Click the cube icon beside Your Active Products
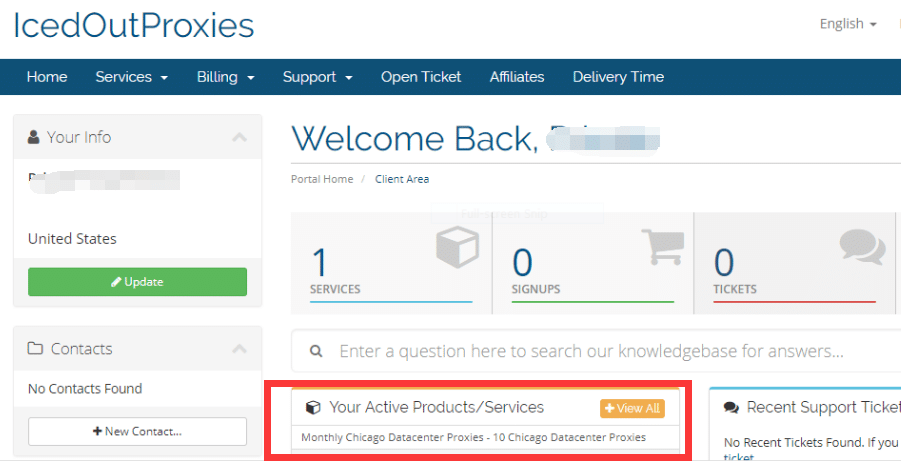The height and width of the screenshot is (461, 901). pos(313,408)
